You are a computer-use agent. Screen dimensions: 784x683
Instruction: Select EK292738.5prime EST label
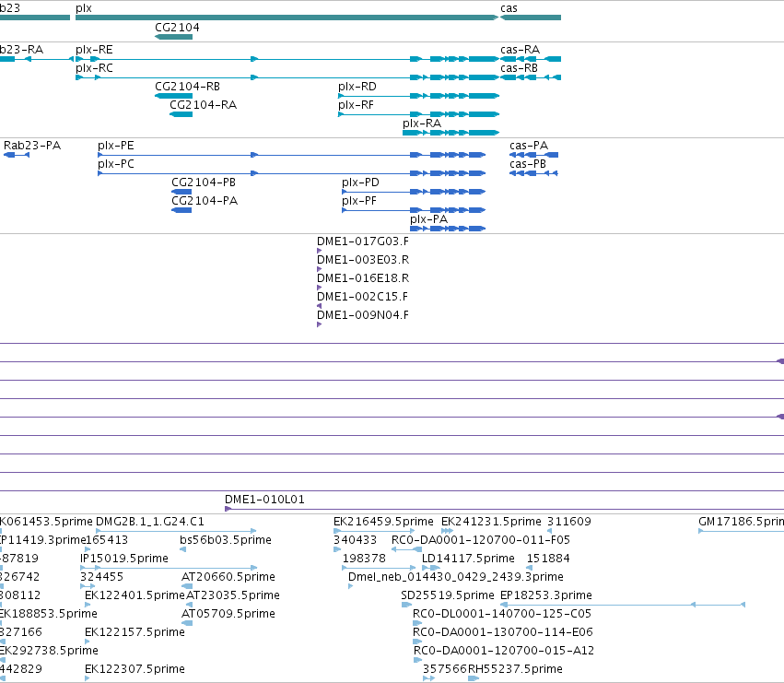click(x=49, y=651)
